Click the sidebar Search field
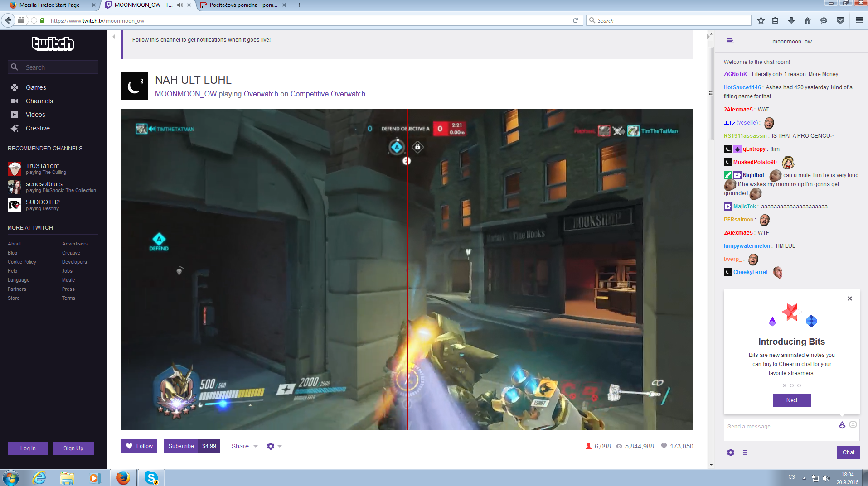This screenshot has height=486, width=868. (x=53, y=67)
